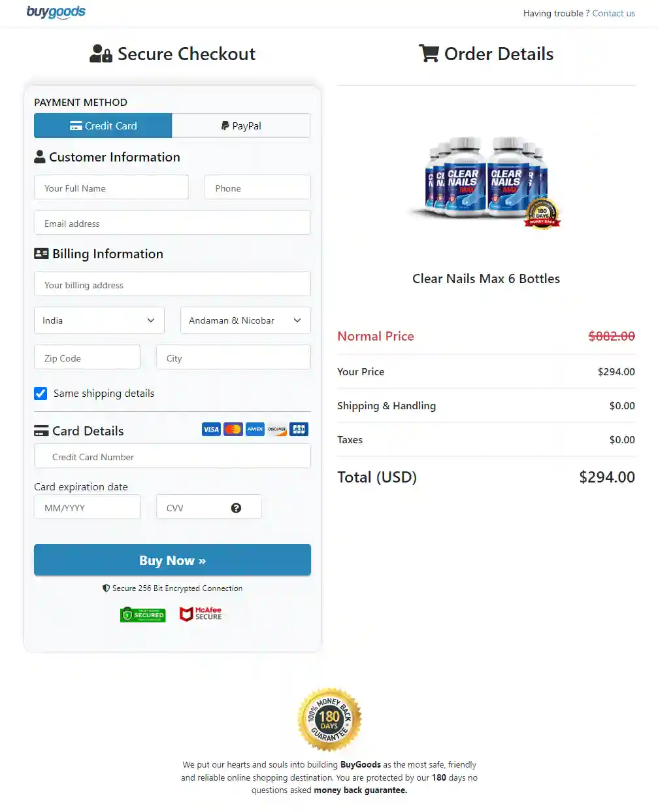Click the Visa card icon
The width and height of the screenshot is (658, 812).
[x=211, y=430]
